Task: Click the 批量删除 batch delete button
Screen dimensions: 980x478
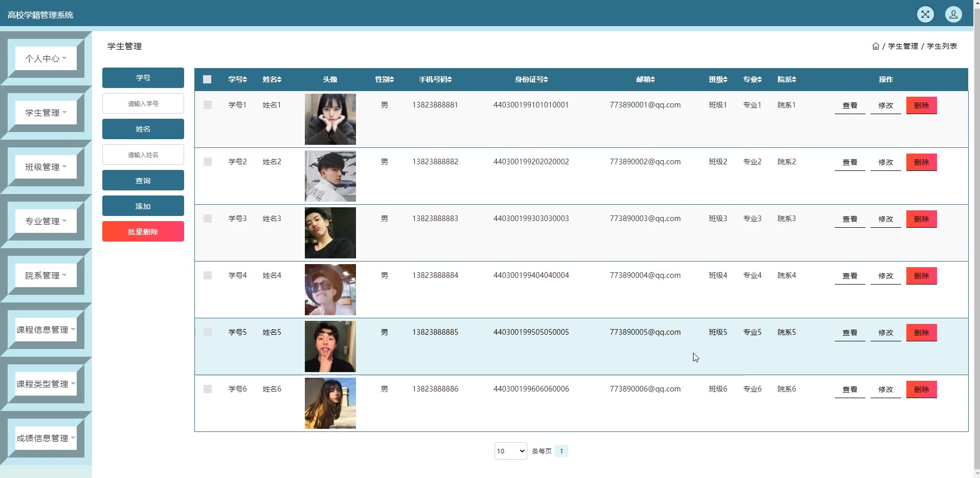Action: click(143, 231)
